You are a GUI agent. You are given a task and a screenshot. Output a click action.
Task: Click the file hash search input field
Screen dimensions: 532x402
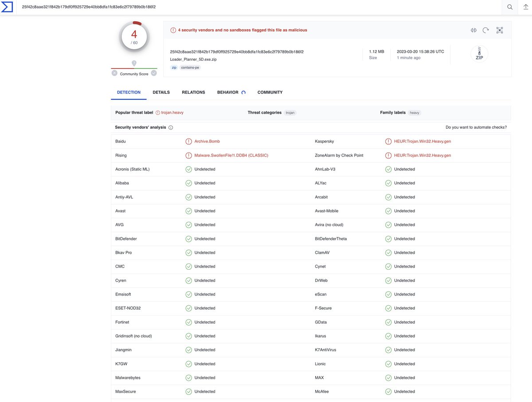(177, 7)
